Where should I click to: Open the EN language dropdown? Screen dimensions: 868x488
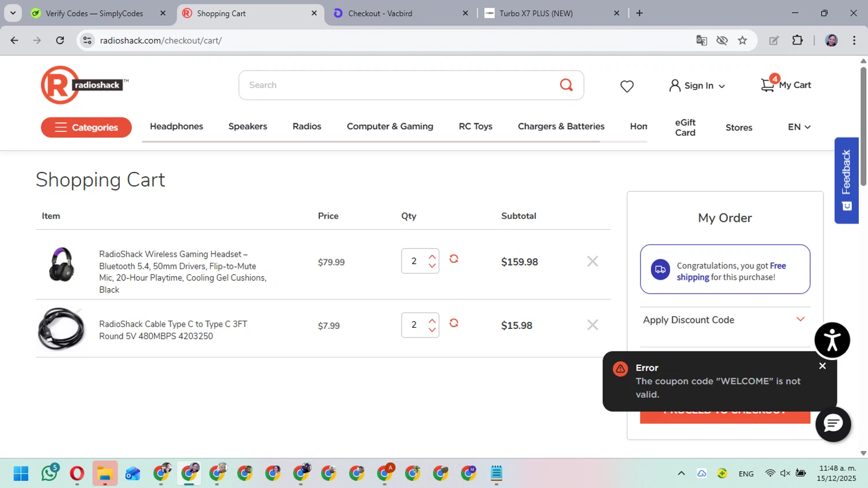coord(799,127)
